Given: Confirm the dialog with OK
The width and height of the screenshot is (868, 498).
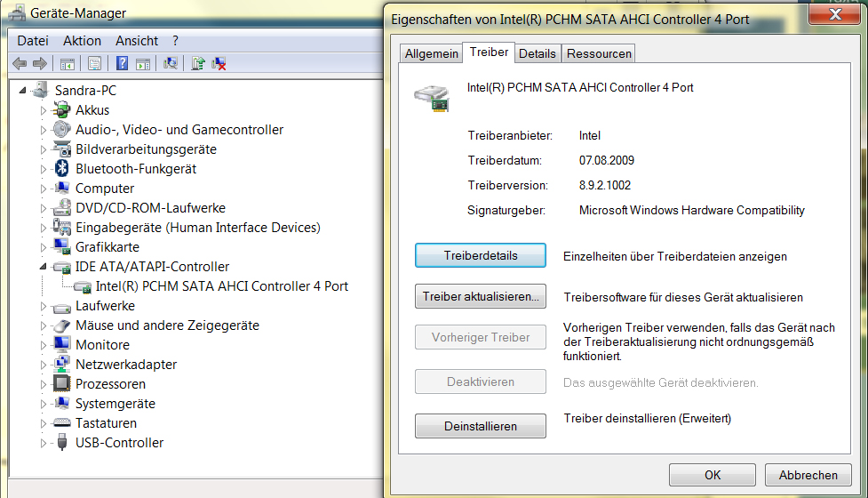Looking at the screenshot, I should (713, 475).
